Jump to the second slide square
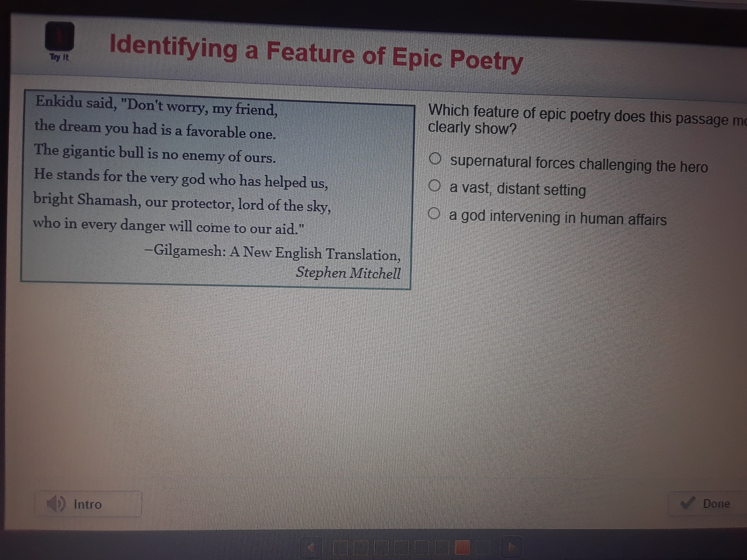The image size is (747, 560). [x=361, y=547]
